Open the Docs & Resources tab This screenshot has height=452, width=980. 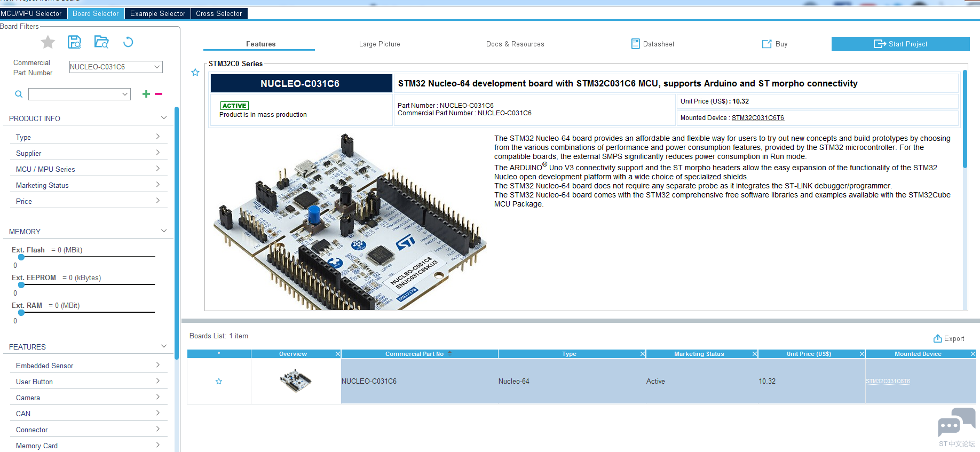[515, 44]
